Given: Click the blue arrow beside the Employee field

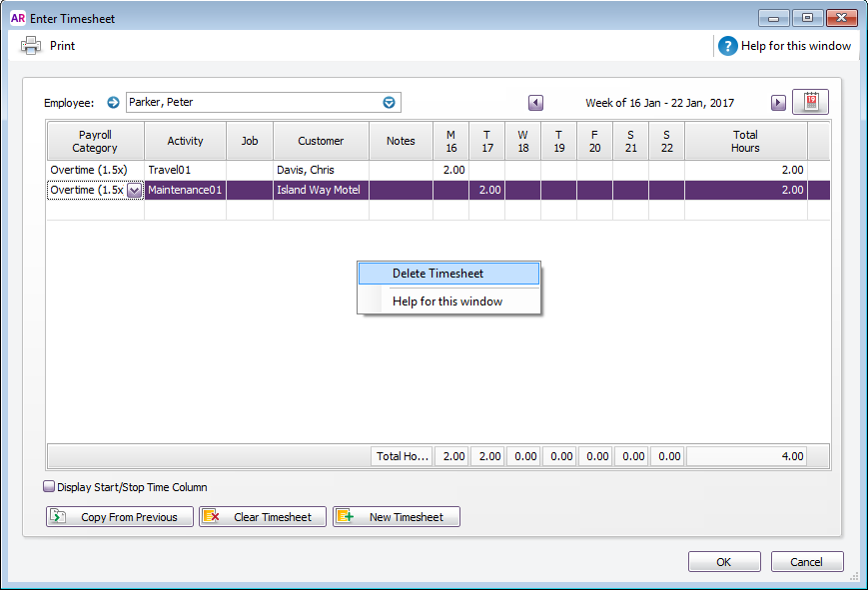Looking at the screenshot, I should coord(111,102).
